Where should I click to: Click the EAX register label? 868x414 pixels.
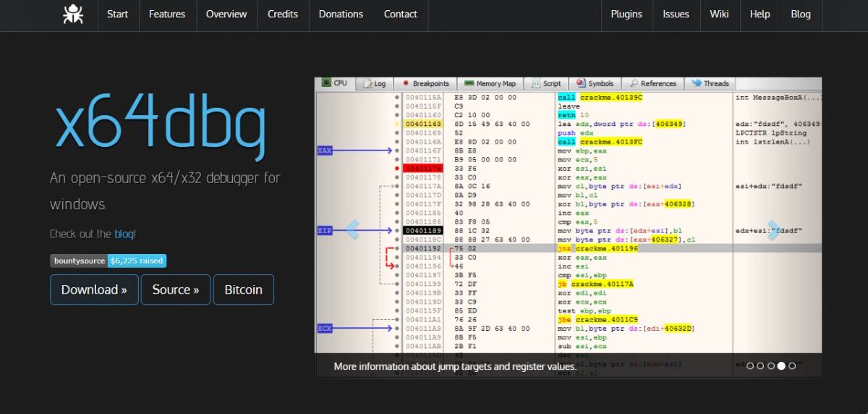coord(325,151)
